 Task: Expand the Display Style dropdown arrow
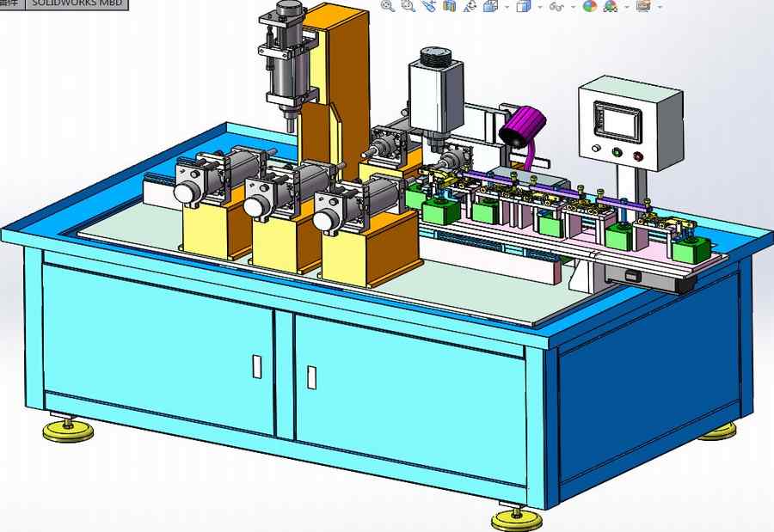point(539,7)
